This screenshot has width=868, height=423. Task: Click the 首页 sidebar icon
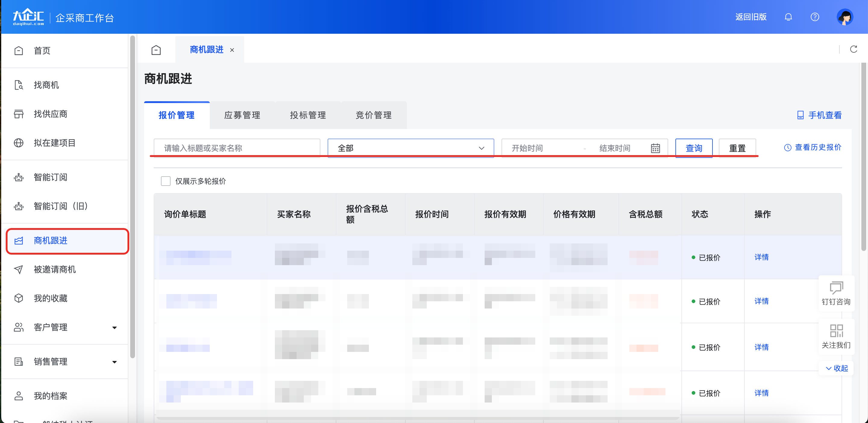point(18,51)
